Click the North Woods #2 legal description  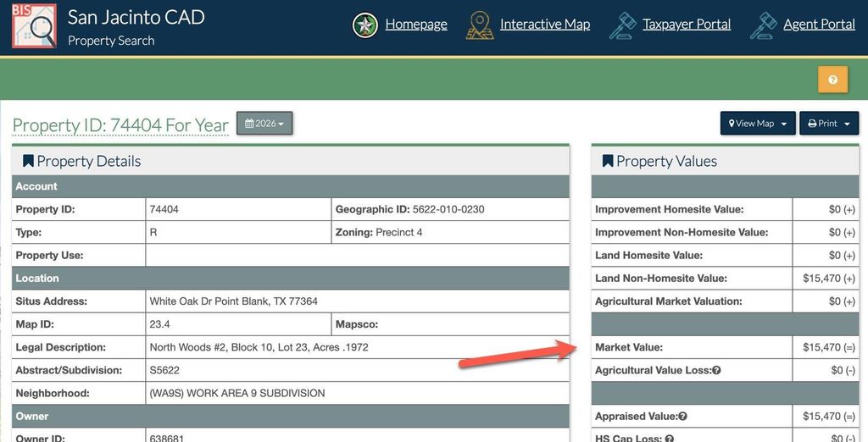point(259,347)
